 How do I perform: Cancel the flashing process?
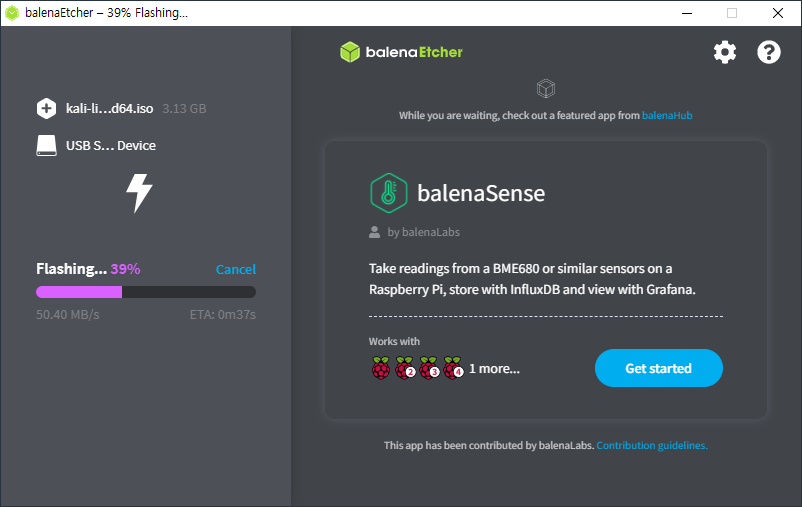(236, 269)
